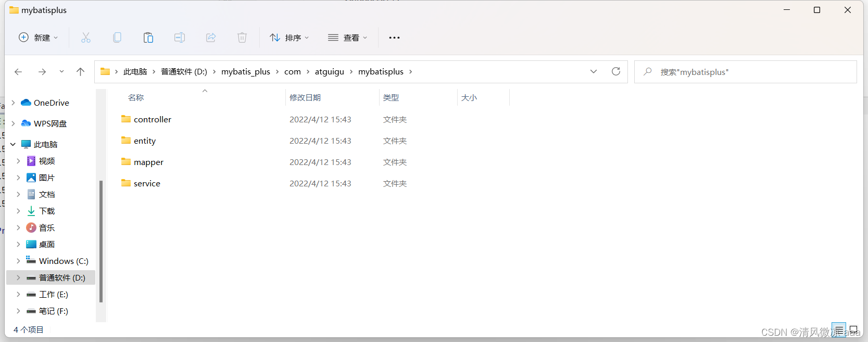Click the navigation pane scrollbar
Image resolution: width=868 pixels, height=342 pixels.
101,241
